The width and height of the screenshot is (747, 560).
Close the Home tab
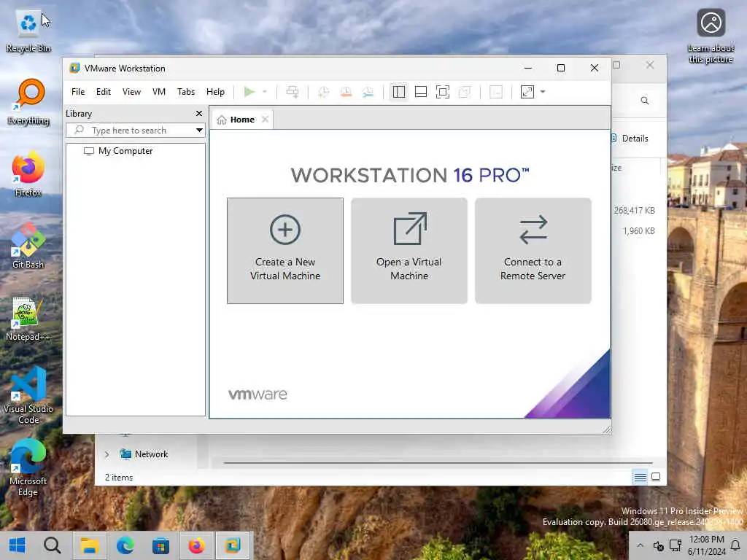(266, 120)
